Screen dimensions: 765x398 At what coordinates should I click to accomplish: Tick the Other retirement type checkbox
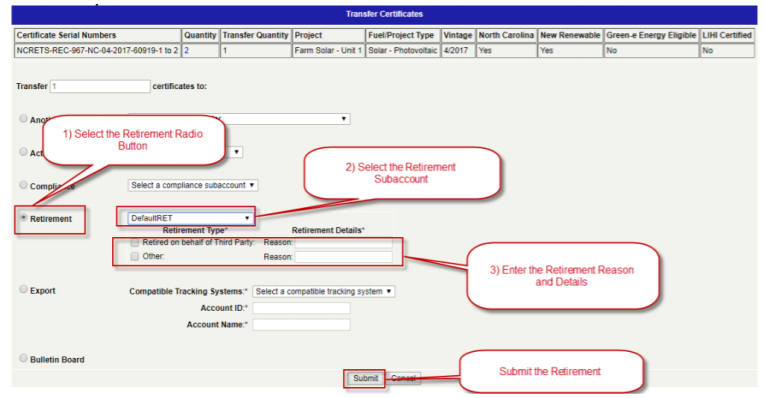point(135,257)
